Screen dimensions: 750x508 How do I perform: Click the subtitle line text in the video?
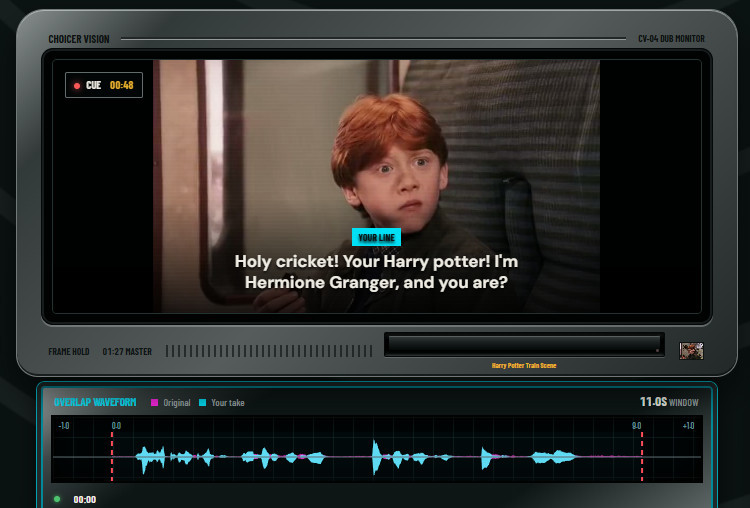click(x=376, y=272)
